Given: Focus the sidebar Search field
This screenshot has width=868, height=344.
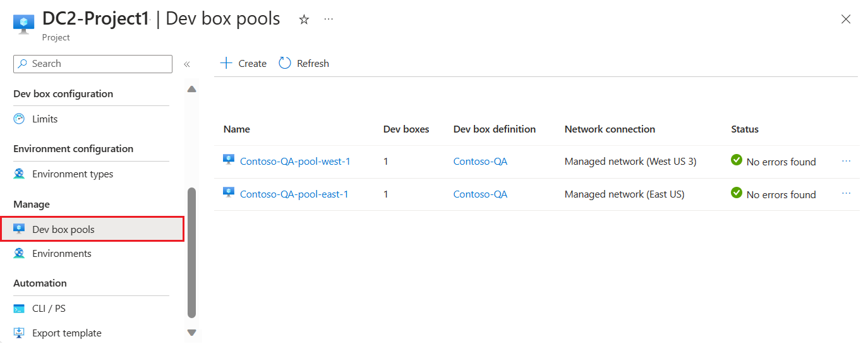Looking at the screenshot, I should click(x=93, y=64).
